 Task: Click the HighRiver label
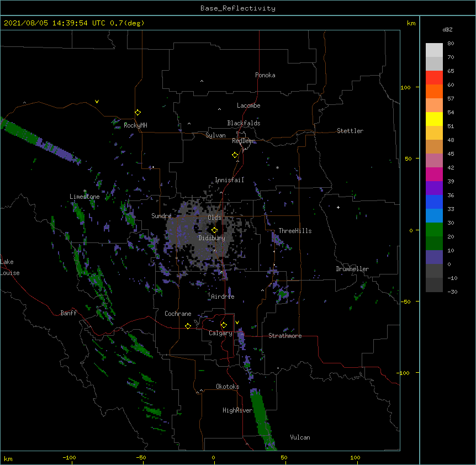point(237,410)
